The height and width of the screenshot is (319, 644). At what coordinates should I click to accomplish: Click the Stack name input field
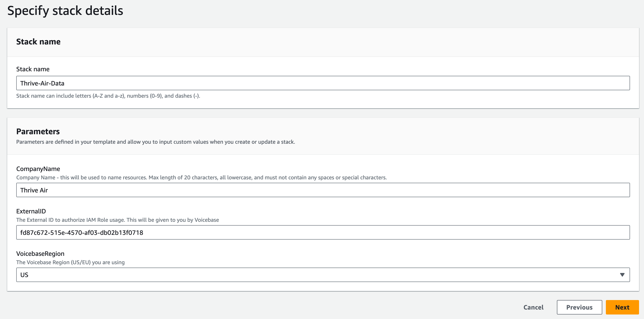[323, 83]
